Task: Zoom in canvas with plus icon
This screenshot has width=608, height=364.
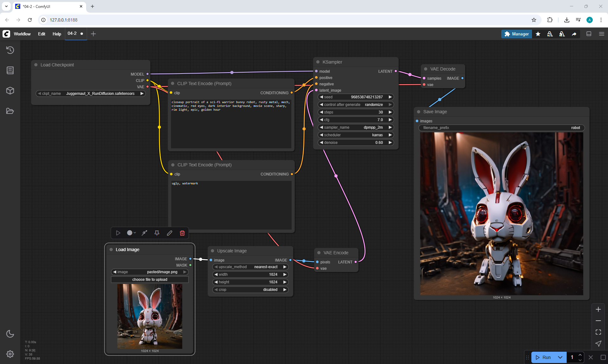Action: click(598, 309)
